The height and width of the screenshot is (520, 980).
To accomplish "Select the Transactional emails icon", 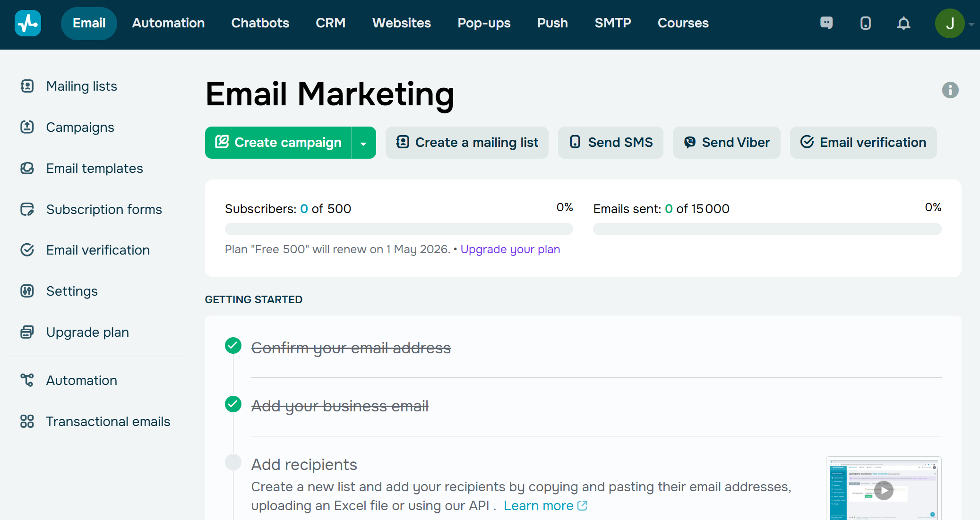I will [x=27, y=421].
